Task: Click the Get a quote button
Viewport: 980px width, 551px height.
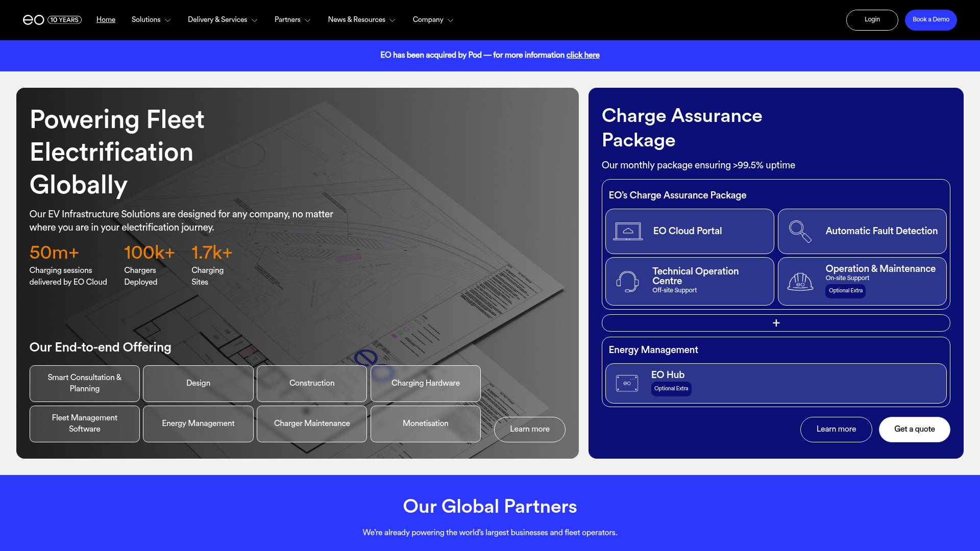Action: [914, 429]
